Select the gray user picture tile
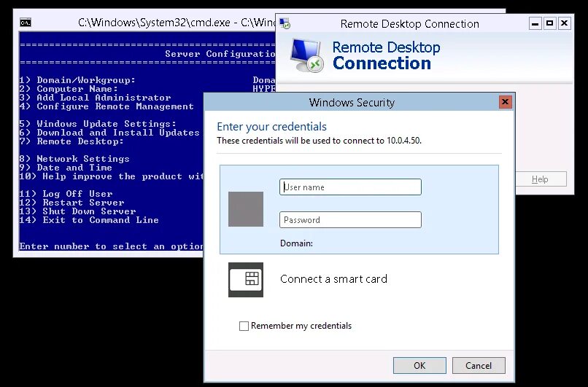 click(x=246, y=209)
